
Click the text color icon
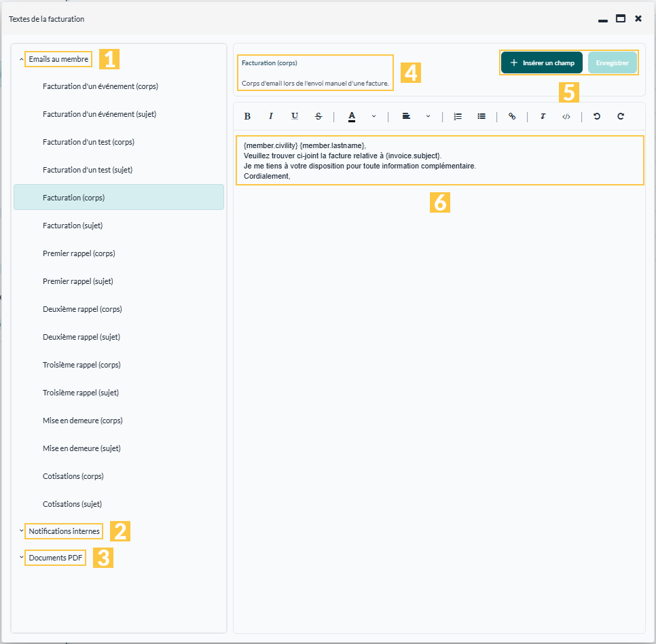point(352,116)
